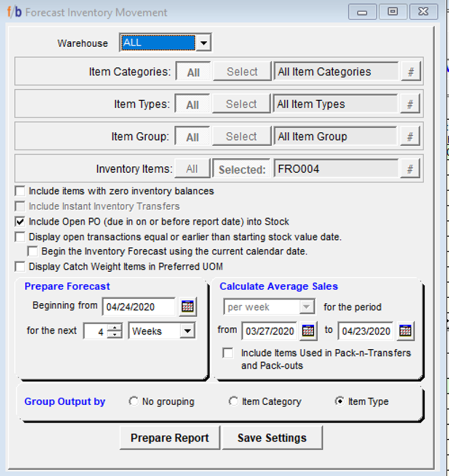Enable include items with zero inventory balances
The height and width of the screenshot is (476, 449).
20,191
